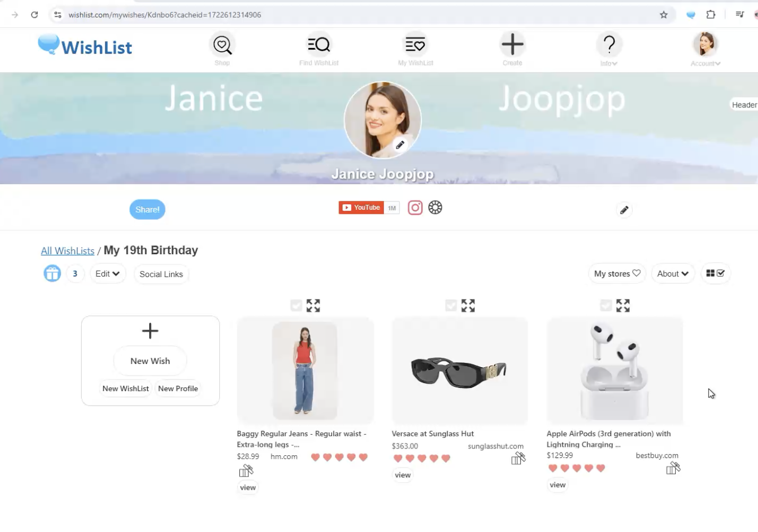Edit profile photo with pencil icon
Image resolution: width=758 pixels, height=532 pixels.
click(400, 145)
